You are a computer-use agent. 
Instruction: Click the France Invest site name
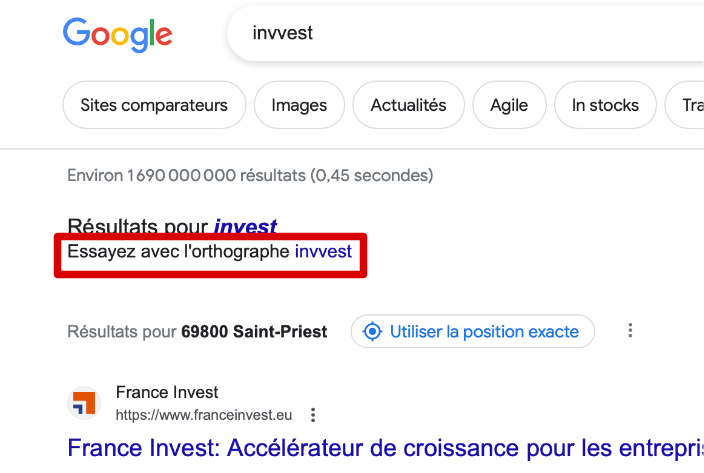[x=167, y=392]
